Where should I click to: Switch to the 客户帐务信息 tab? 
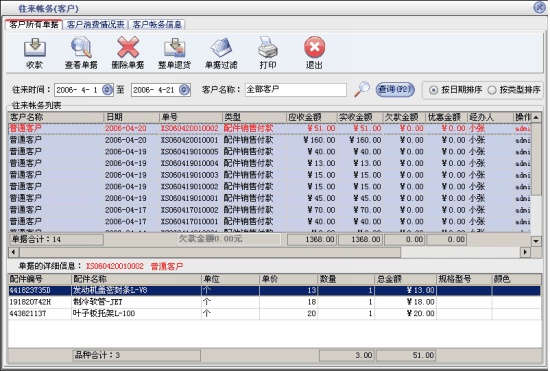click(x=157, y=24)
